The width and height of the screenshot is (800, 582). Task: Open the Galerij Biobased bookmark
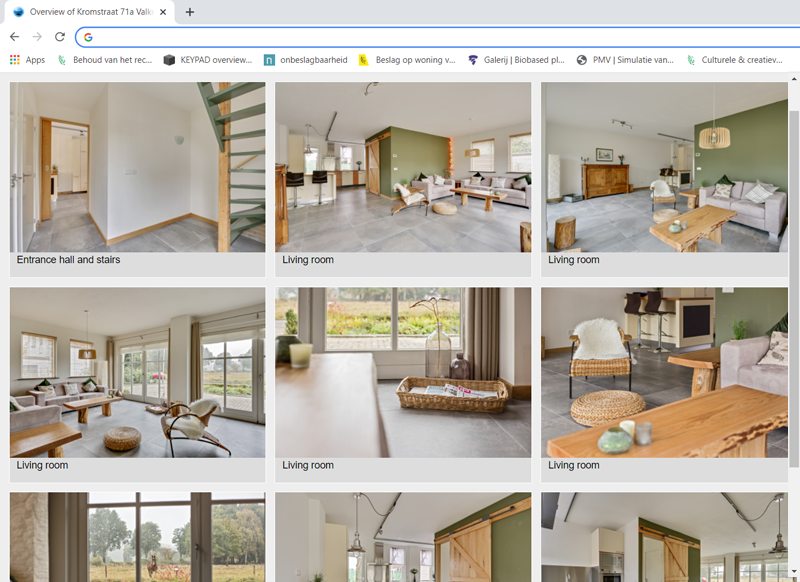coord(516,60)
